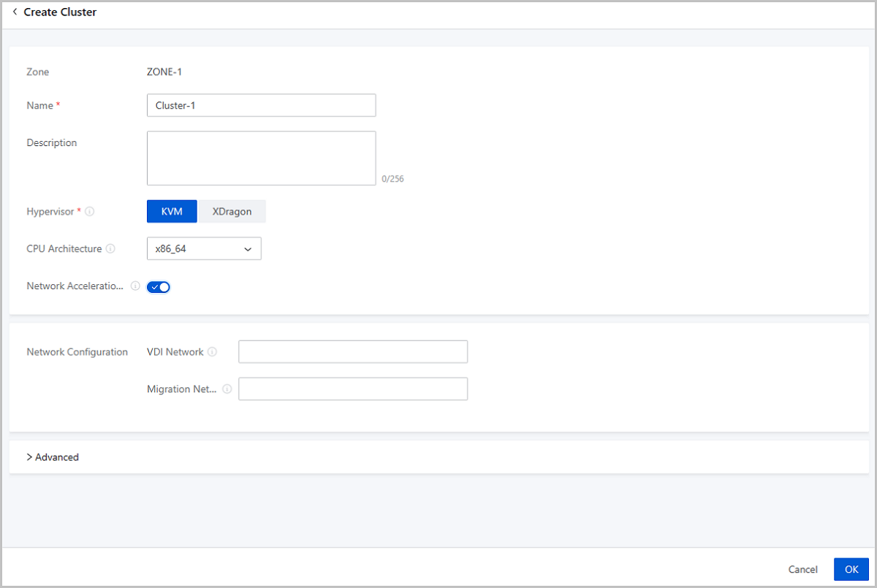Go back using the Create Cluster arrow
Image resolution: width=877 pixels, height=588 pixels.
click(15, 12)
